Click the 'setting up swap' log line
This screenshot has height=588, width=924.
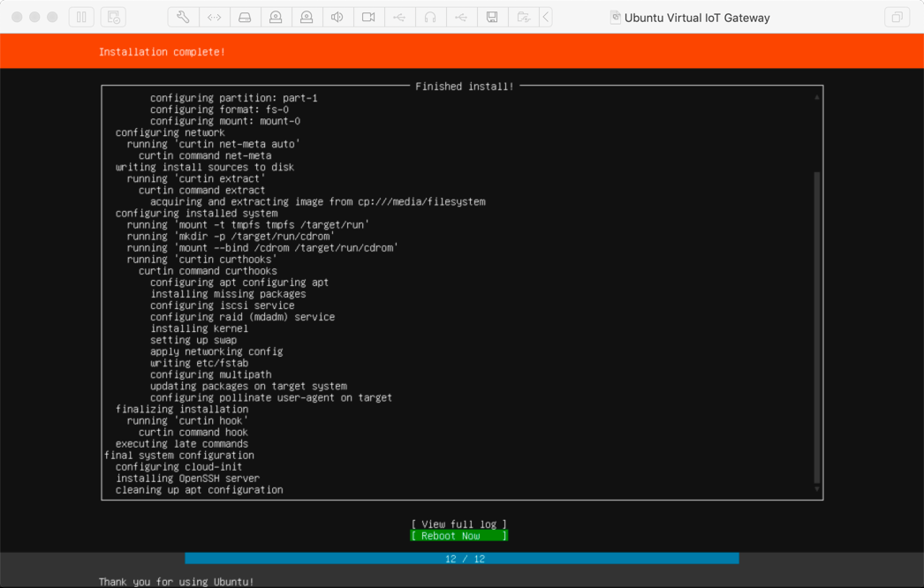(193, 340)
